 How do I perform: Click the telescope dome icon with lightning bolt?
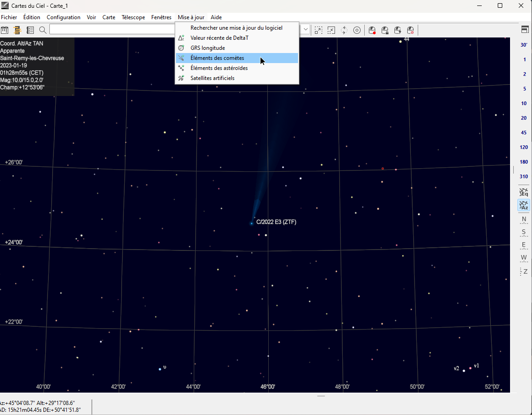click(398, 30)
